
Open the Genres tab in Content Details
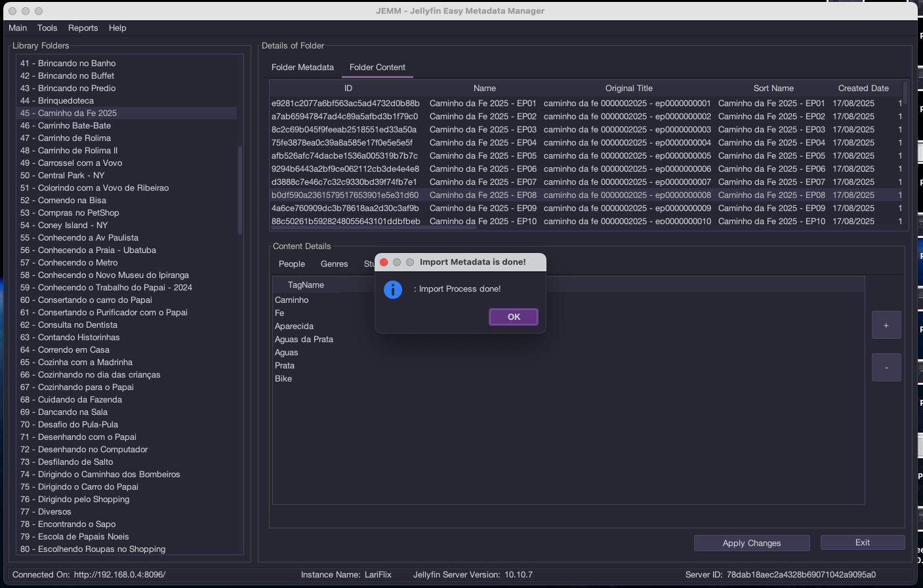pyautogui.click(x=334, y=264)
